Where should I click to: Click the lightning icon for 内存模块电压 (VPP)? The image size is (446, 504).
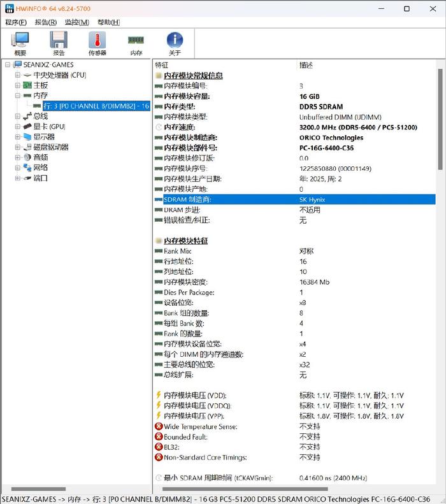point(158,415)
